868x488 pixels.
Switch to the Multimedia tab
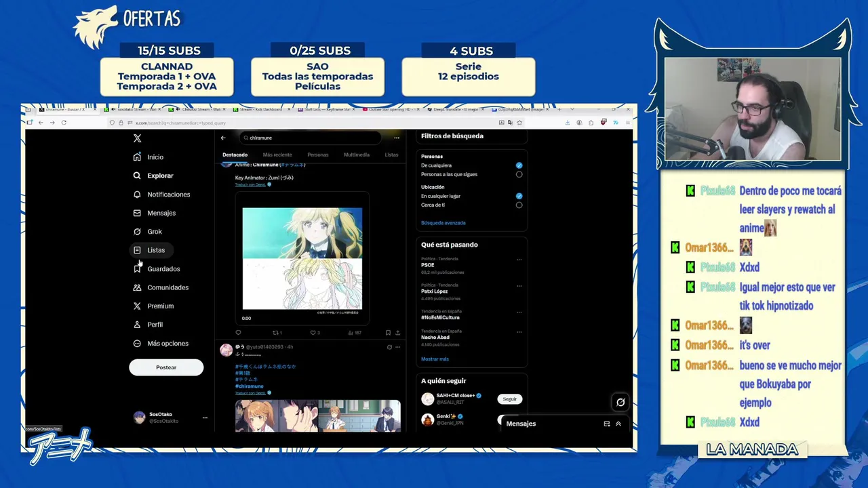pos(357,155)
